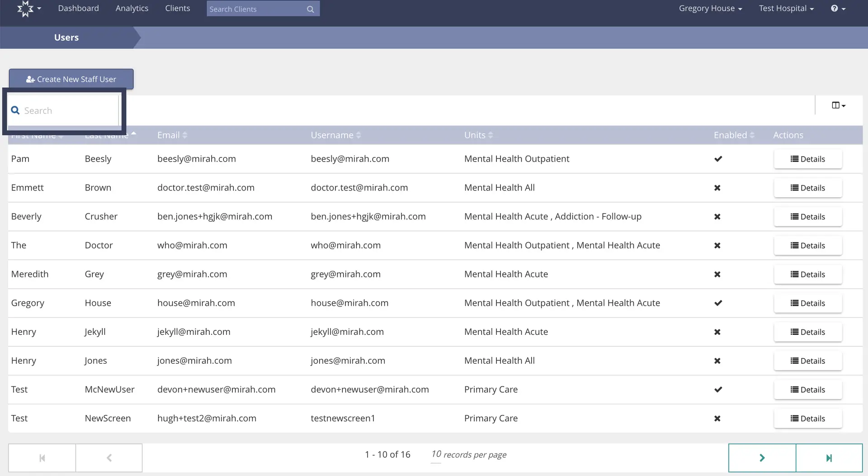Open the Clients navigation item
The image size is (868, 476).
click(x=177, y=8)
